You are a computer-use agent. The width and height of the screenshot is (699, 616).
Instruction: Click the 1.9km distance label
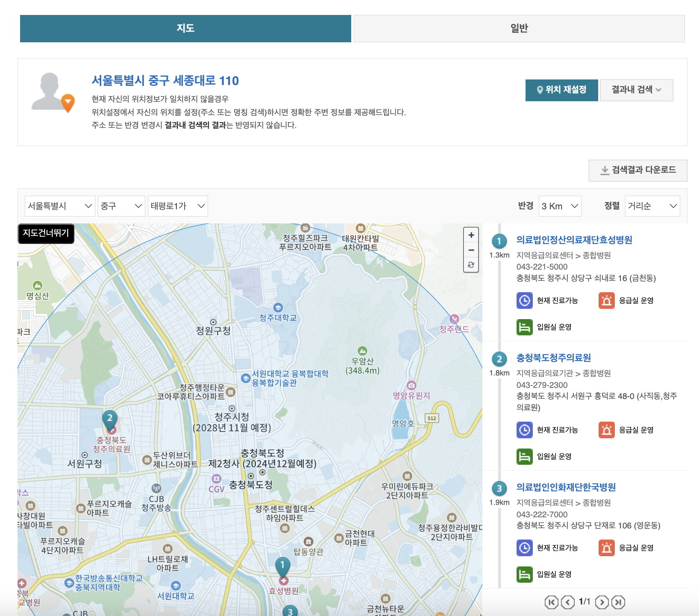click(499, 503)
